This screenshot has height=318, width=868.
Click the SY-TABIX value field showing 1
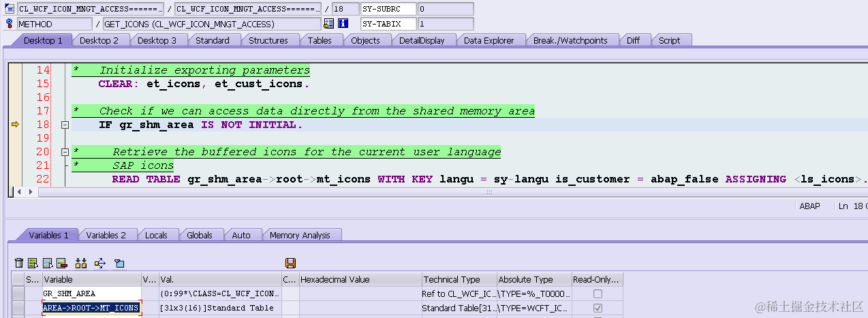pyautogui.click(x=445, y=24)
